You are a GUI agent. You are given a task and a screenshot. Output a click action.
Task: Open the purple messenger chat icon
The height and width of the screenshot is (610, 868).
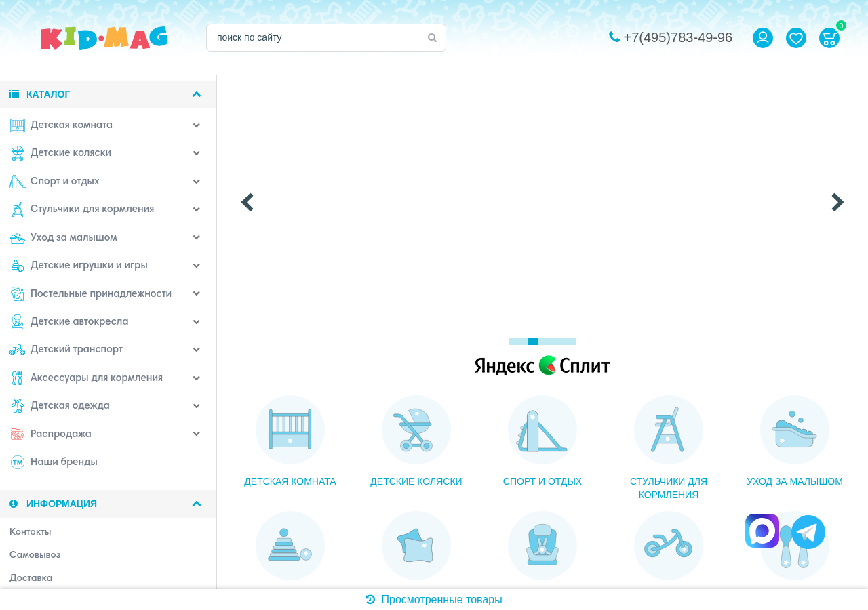coord(762,531)
